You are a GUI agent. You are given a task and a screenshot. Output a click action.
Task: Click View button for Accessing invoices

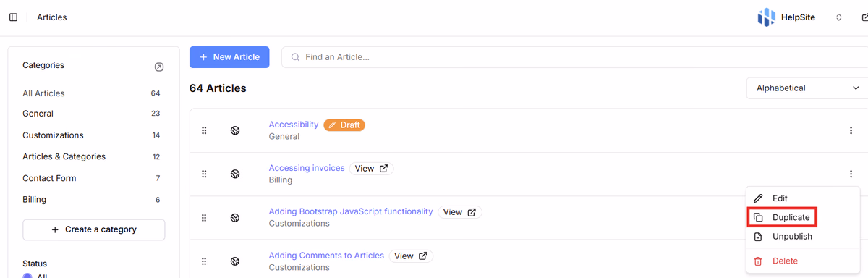[372, 168]
